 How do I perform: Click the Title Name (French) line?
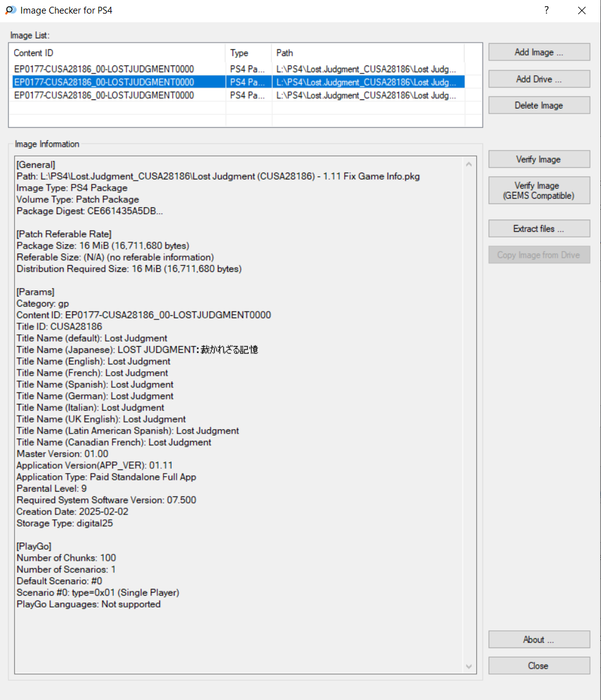[93, 373]
